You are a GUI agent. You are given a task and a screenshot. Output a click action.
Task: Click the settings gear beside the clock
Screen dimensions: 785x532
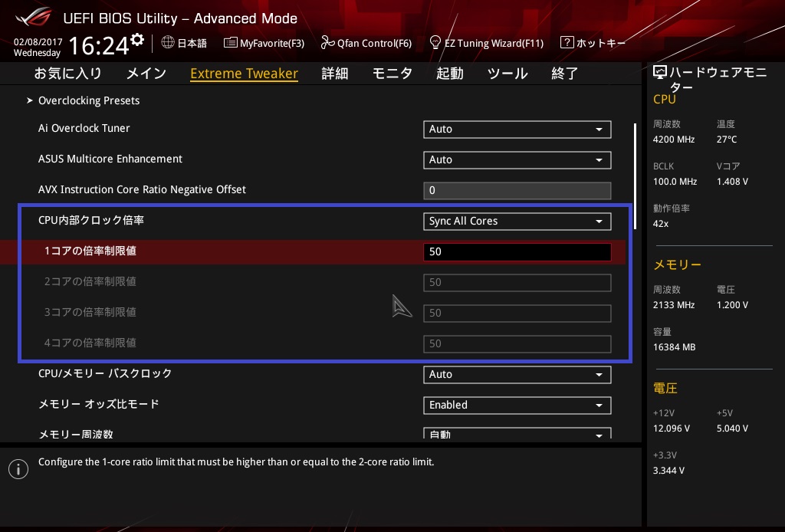pyautogui.click(x=137, y=40)
